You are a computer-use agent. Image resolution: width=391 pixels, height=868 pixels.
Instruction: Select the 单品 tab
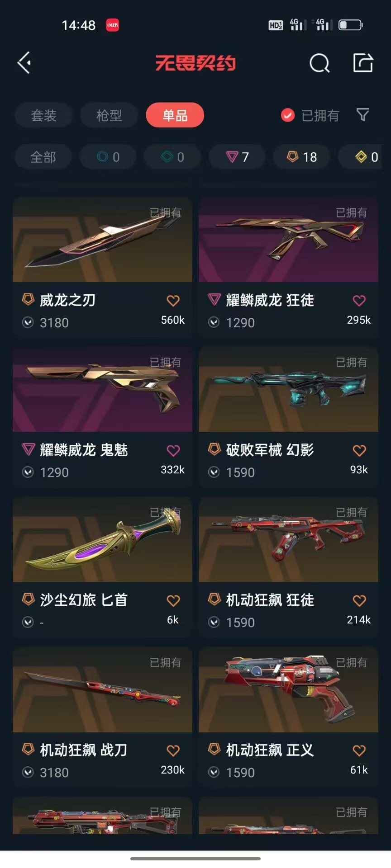(175, 115)
